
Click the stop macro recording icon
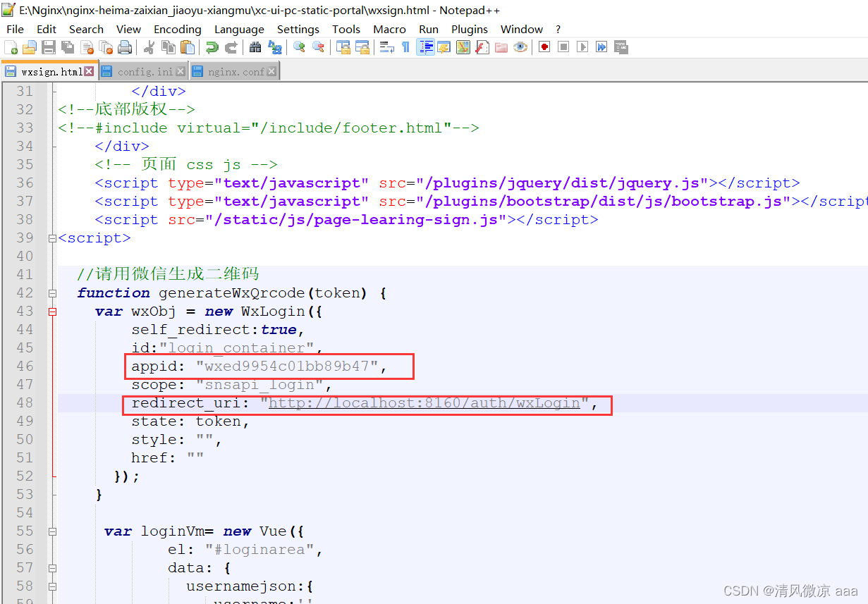pyautogui.click(x=563, y=47)
